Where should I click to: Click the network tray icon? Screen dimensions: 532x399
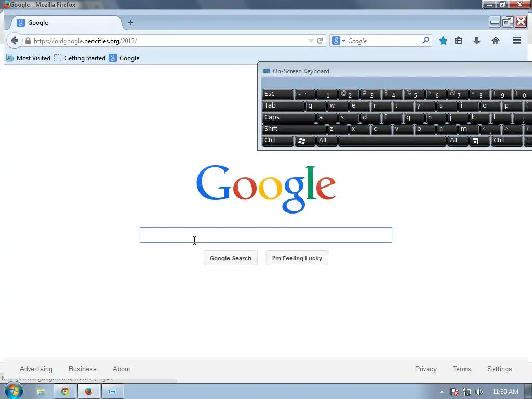pyautogui.click(x=467, y=392)
